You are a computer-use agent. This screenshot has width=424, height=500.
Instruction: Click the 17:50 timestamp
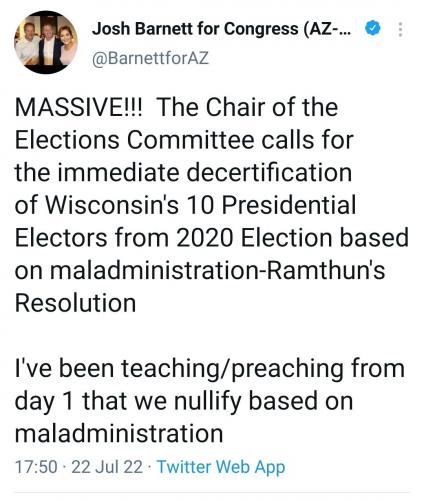click(36, 466)
